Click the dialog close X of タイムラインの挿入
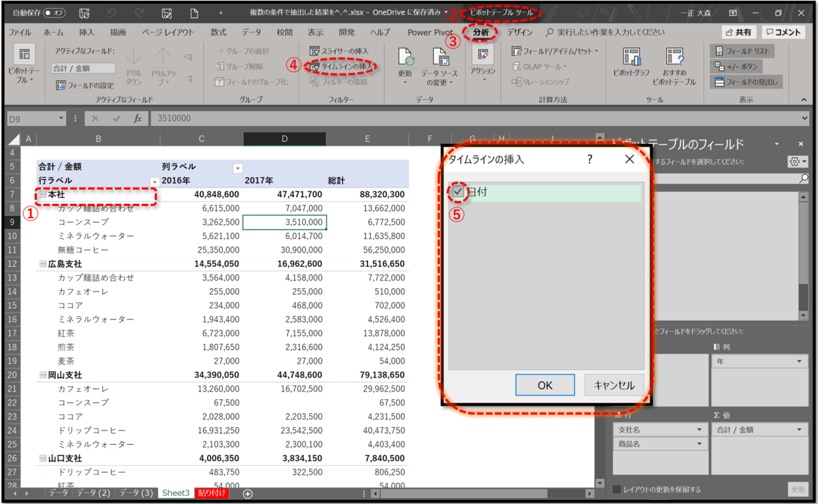Image resolution: width=818 pixels, height=504 pixels. [x=629, y=159]
